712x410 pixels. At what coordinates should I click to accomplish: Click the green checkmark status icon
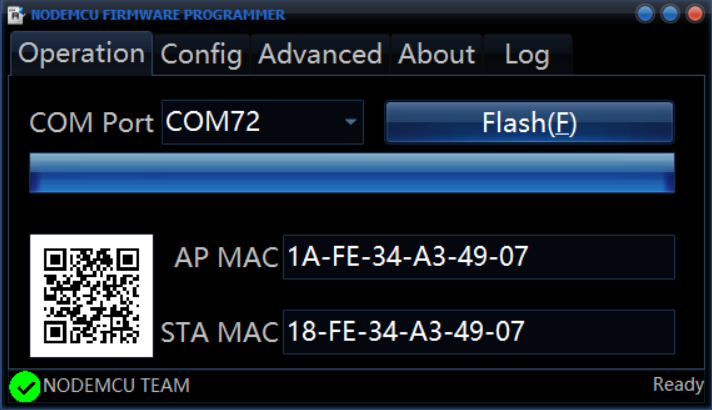[x=24, y=386]
